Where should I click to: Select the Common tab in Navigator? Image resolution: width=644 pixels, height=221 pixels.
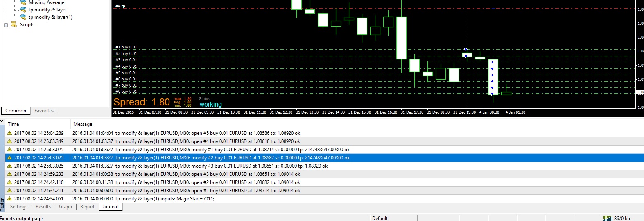[x=16, y=111]
